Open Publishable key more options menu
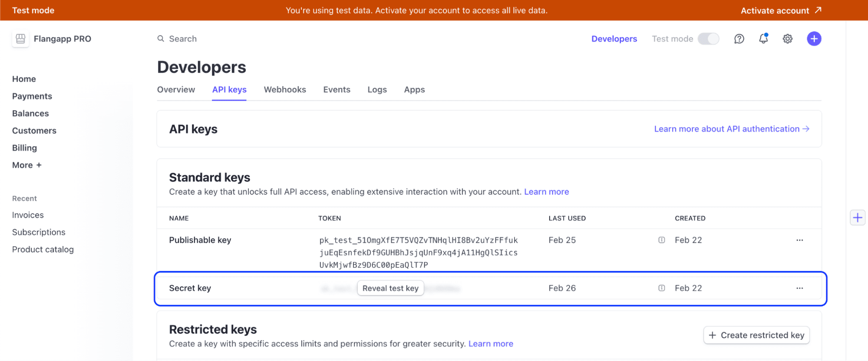 pos(799,240)
